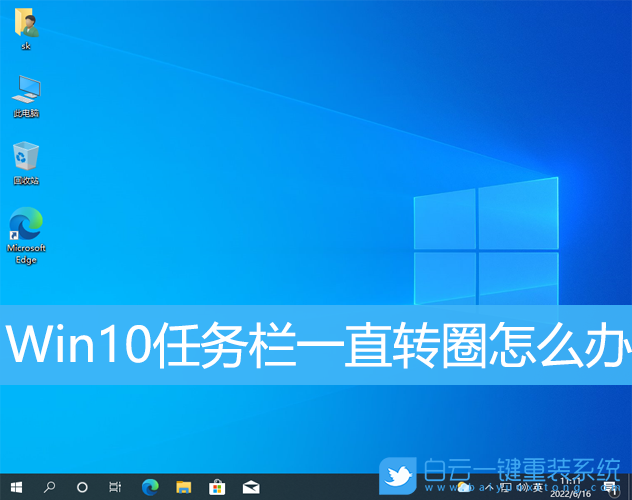Open the taskbar search magnifier
This screenshot has width=632, height=500.
point(49,487)
